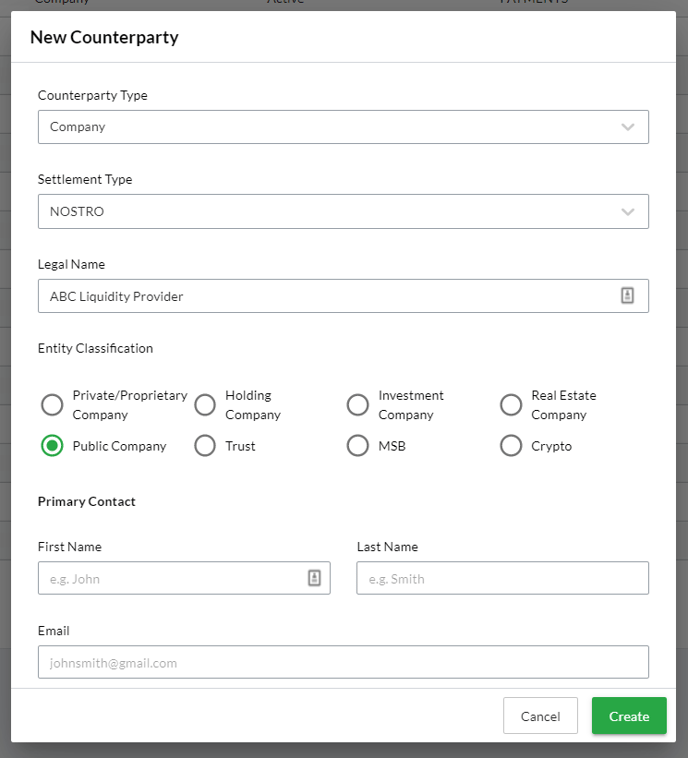
Task: Open the NOSTRO settlement type combo box
Action: (x=330, y=211)
